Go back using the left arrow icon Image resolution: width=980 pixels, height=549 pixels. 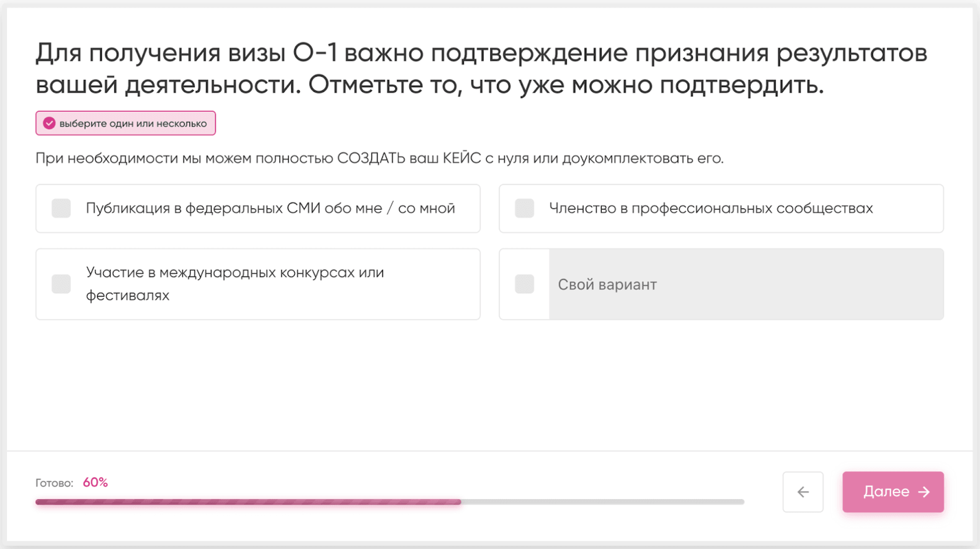click(803, 492)
